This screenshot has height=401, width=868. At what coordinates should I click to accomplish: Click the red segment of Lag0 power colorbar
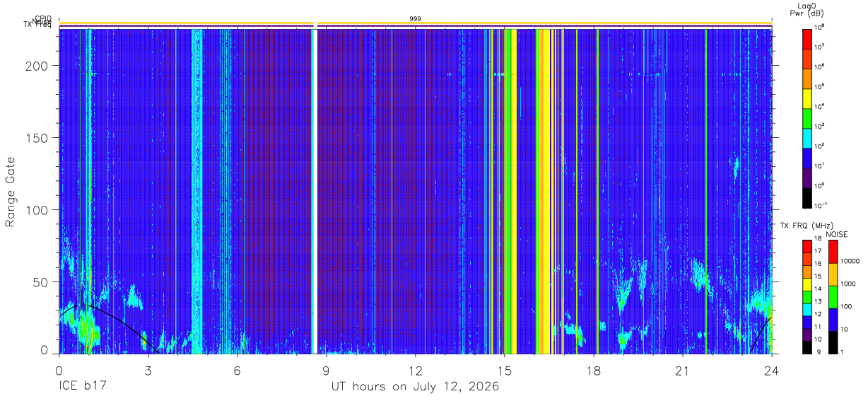[807, 37]
